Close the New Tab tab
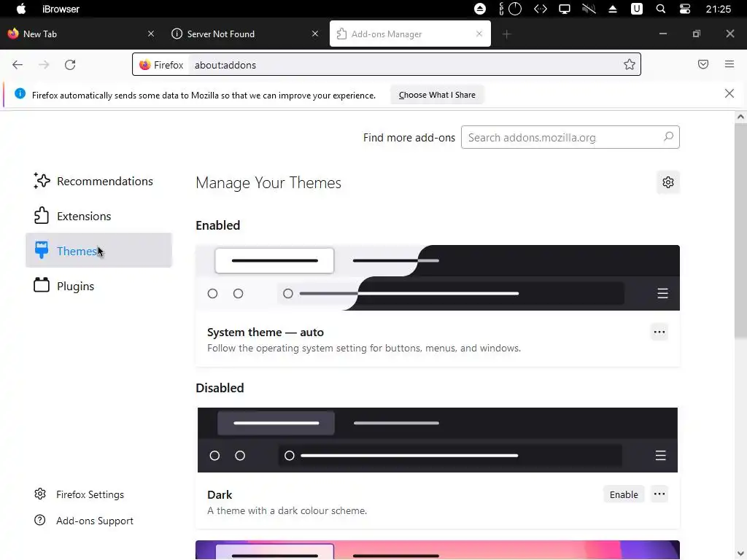 pos(150,34)
